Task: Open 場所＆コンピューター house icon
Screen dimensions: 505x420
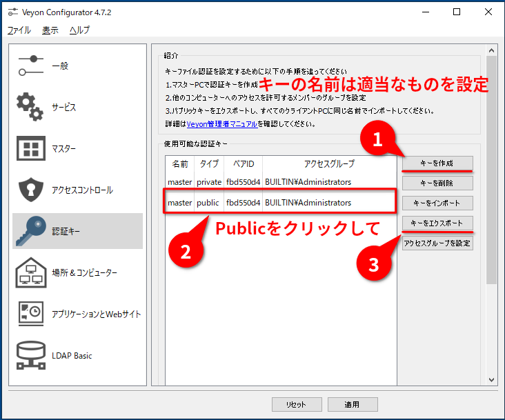Action: point(31,272)
